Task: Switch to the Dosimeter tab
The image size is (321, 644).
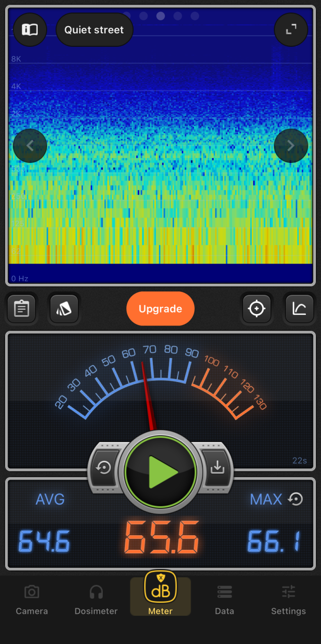Action: pos(96,600)
